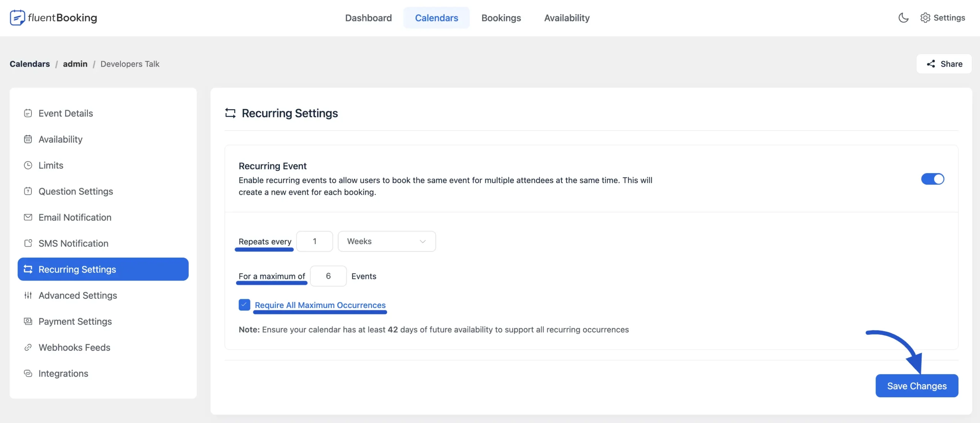980x423 pixels.
Task: Click the Webhooks Feeds link icon
Action: (28, 348)
